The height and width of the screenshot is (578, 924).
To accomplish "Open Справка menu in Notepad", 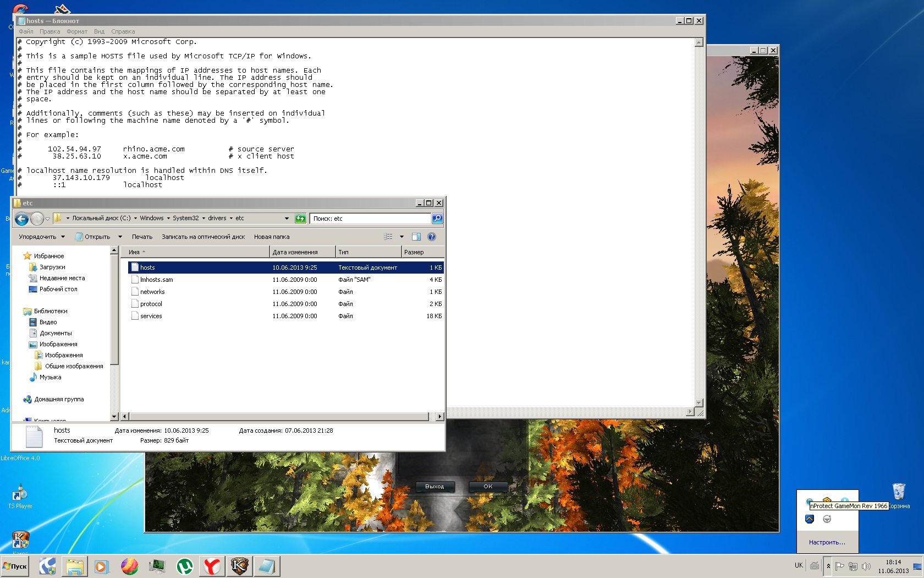I will coord(123,31).
